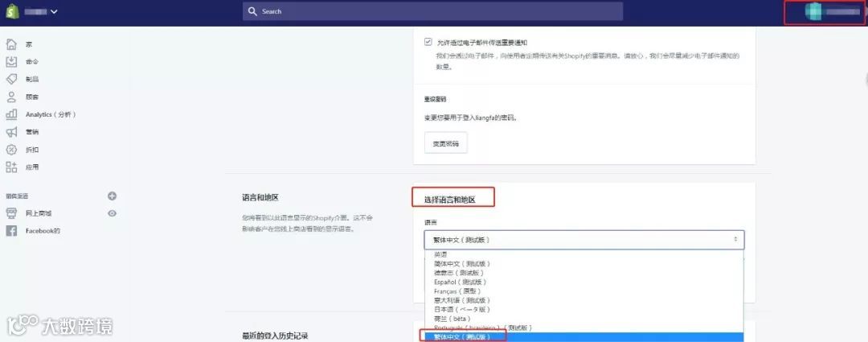Click the 销售渠道 sales channels heading
This screenshot has height=342, width=868.
[x=17, y=196]
